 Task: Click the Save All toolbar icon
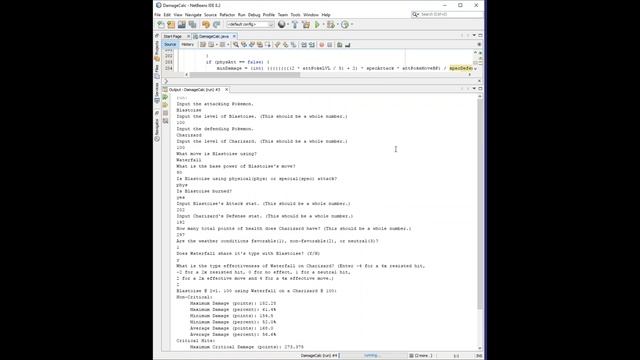click(x=192, y=24)
